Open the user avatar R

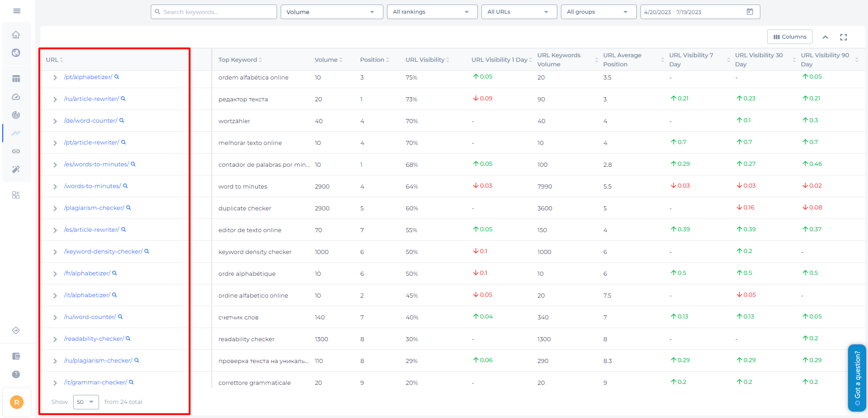[17, 402]
